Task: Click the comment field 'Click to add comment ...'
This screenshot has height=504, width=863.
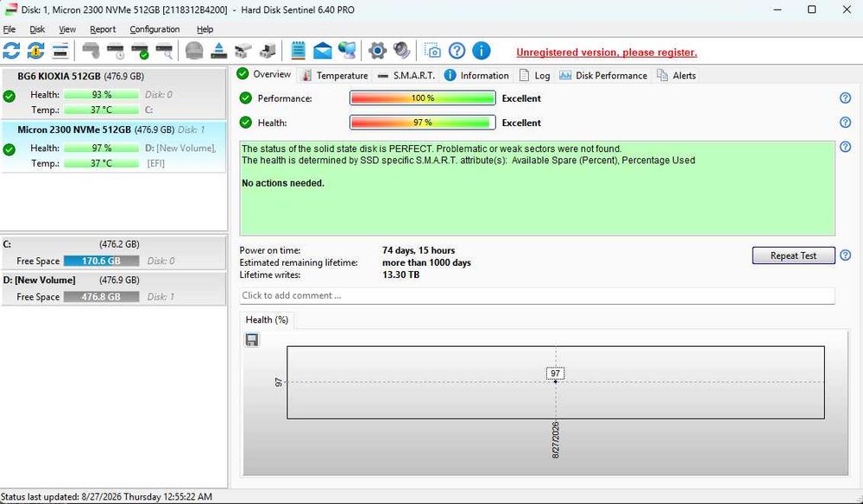Action: point(537,295)
